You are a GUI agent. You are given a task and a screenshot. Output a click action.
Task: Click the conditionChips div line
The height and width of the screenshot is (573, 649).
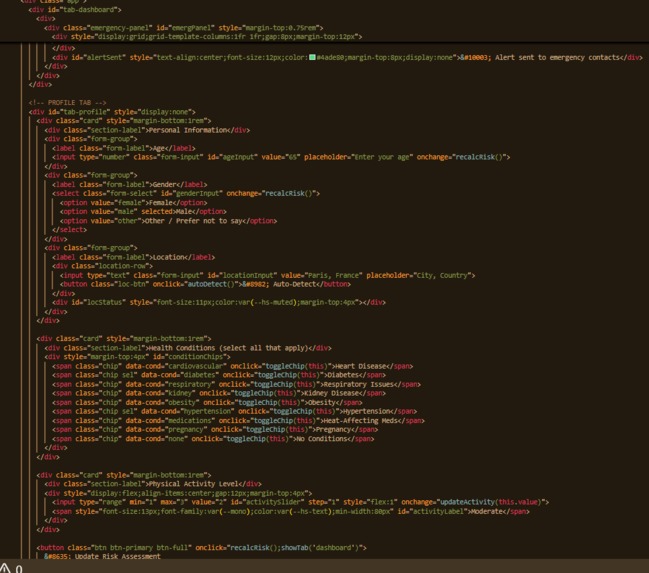[137, 357]
